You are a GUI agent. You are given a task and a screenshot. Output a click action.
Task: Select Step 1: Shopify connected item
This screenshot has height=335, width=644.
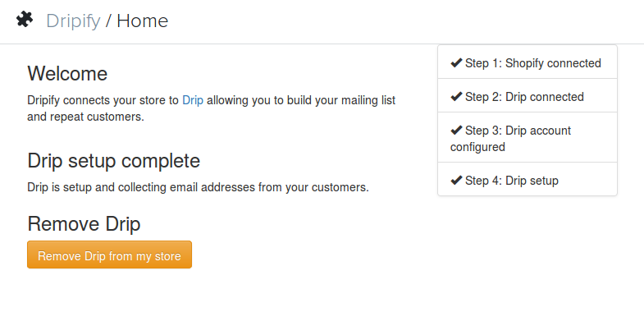(x=528, y=62)
